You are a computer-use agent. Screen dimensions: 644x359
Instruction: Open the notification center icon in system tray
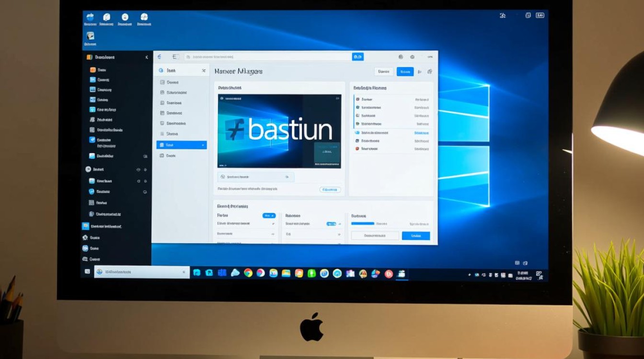tap(539, 274)
